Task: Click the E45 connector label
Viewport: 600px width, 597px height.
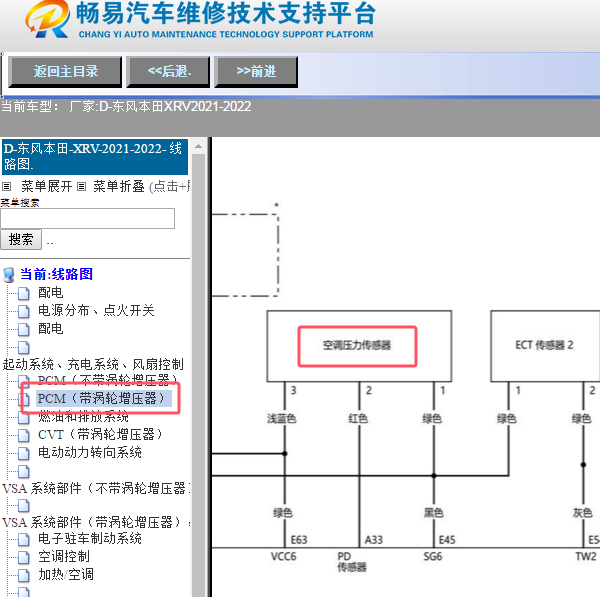Action: pos(447,540)
